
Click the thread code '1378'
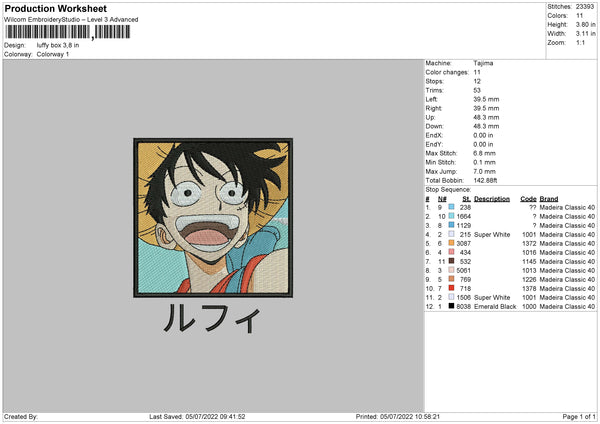tap(529, 289)
